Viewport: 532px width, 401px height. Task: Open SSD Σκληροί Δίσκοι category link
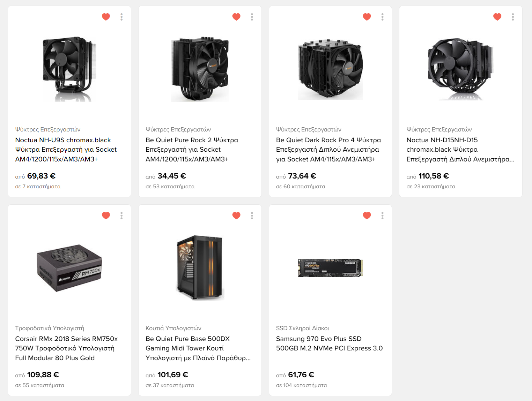303,328
